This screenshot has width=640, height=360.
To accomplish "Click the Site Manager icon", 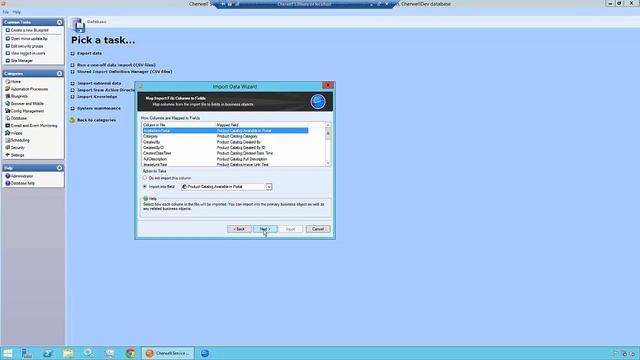I will pos(7,60).
